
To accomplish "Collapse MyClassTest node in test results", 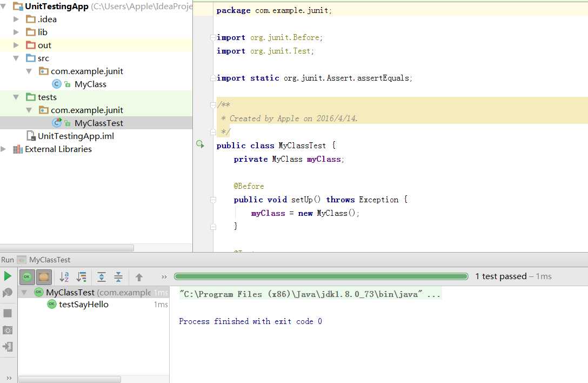I will coord(24,292).
